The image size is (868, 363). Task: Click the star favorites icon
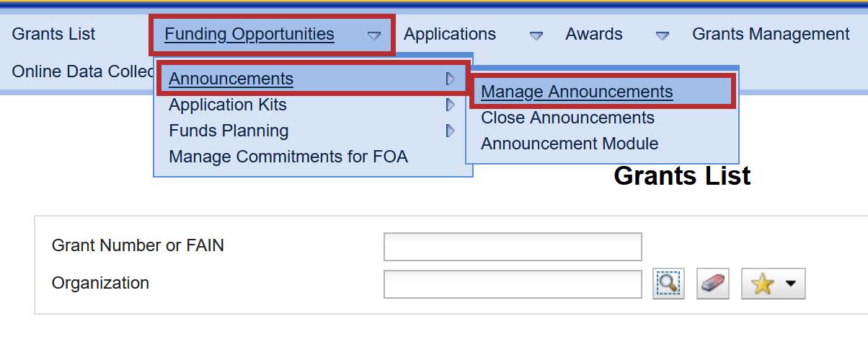pos(762,284)
